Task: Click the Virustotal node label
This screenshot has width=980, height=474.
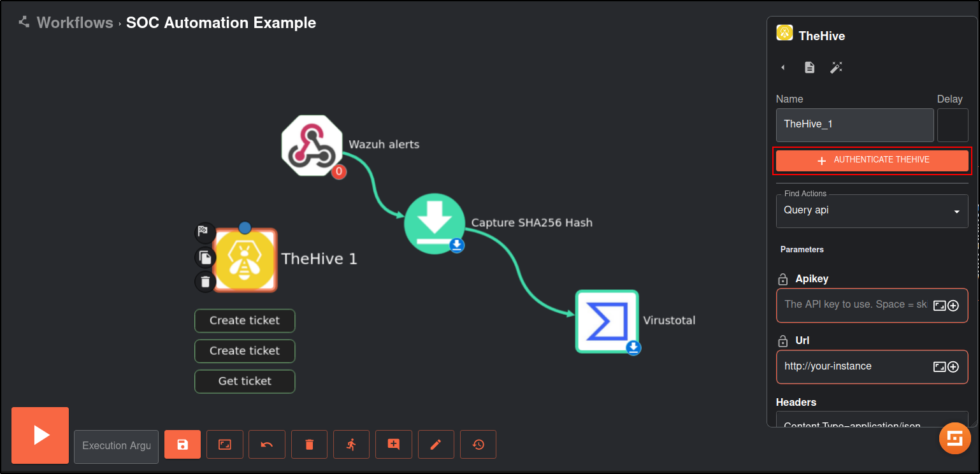Action: (669, 320)
